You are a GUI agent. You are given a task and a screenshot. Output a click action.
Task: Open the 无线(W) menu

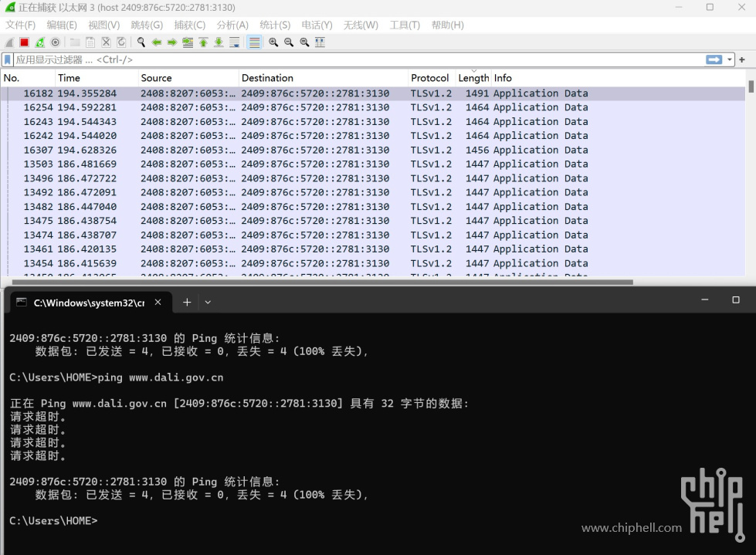pyautogui.click(x=361, y=25)
